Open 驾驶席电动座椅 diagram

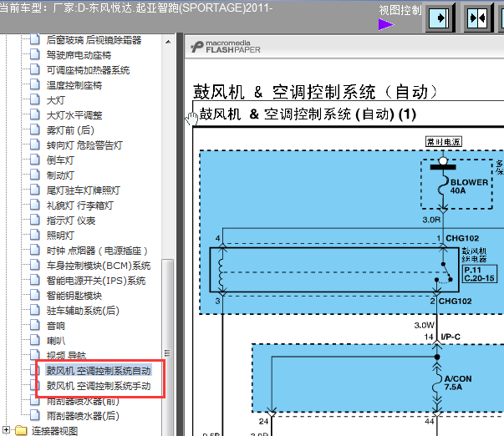point(79,55)
